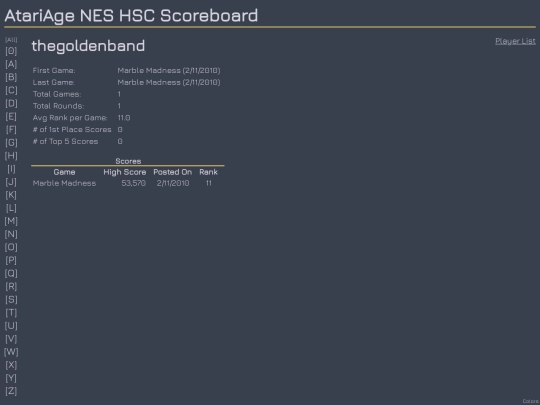Open Marble Madness in Last Game row
Screen dimensions: 540x405
click(149, 82)
